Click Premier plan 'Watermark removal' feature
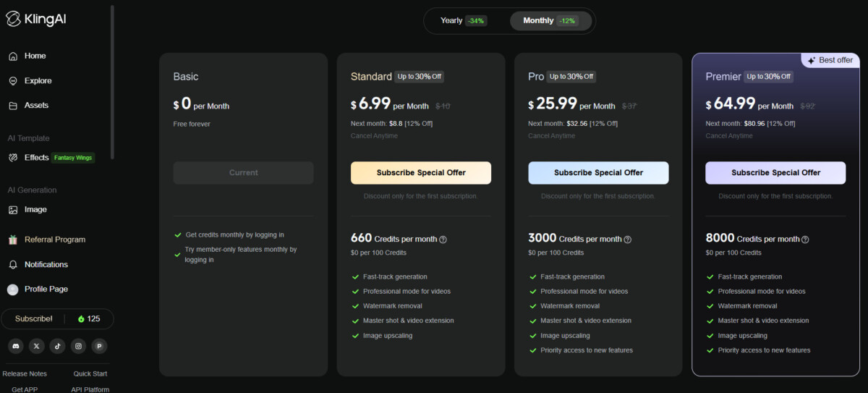Screen dimensions: 868x393 tap(747, 306)
